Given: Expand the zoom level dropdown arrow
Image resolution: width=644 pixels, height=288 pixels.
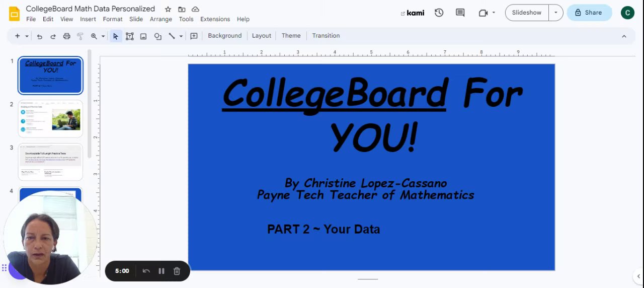Looking at the screenshot, I should 103,36.
